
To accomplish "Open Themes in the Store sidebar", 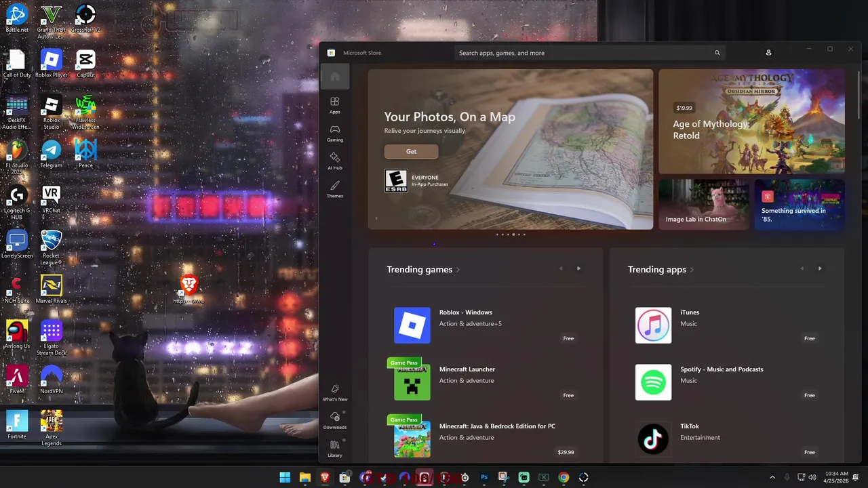I will pyautogui.click(x=335, y=189).
